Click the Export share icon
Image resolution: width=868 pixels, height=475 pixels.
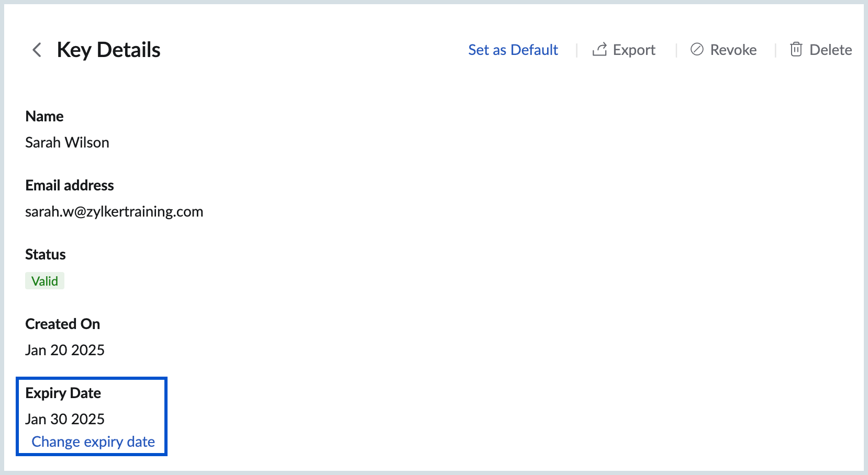point(599,50)
